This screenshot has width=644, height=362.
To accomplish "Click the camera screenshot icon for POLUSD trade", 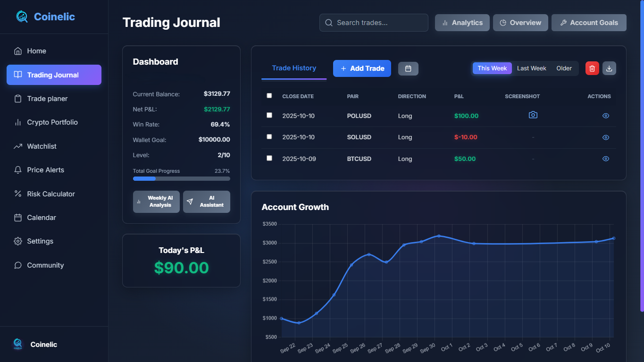I will point(533,115).
